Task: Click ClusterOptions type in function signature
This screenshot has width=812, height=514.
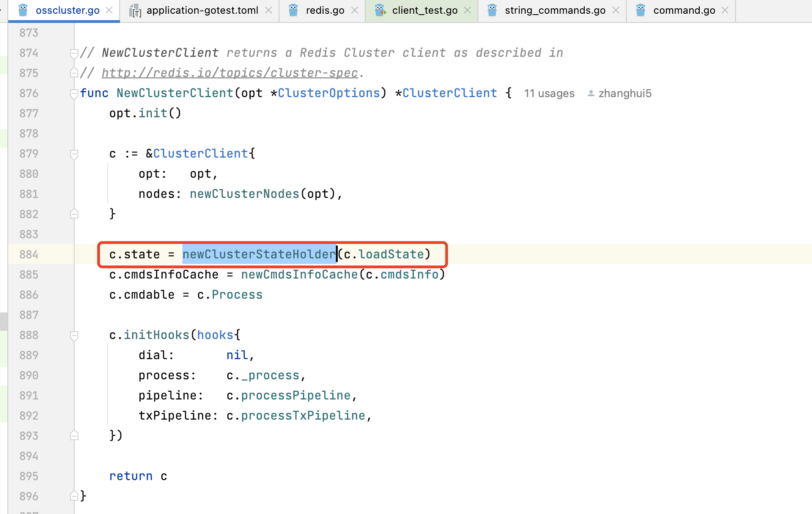Action: [329, 93]
